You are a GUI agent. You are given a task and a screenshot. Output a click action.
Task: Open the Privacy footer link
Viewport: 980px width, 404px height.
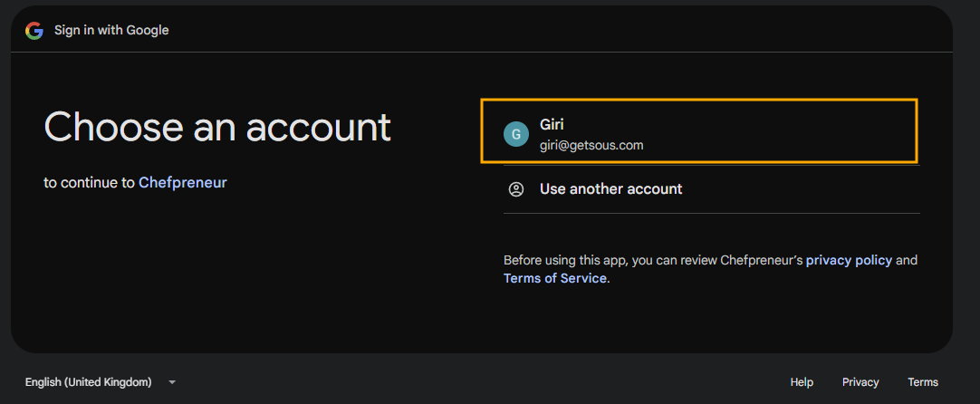coord(860,382)
